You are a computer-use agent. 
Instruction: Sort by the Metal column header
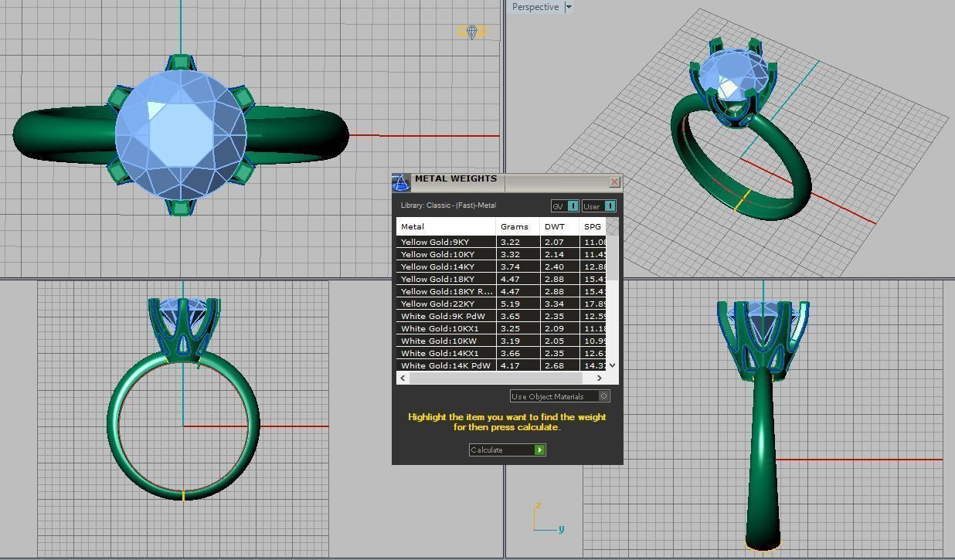(x=446, y=226)
